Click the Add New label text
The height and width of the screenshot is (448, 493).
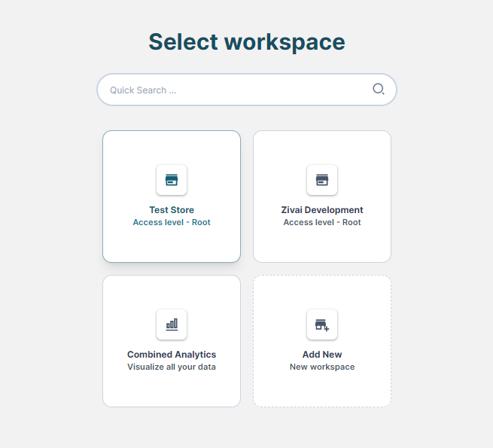point(322,355)
